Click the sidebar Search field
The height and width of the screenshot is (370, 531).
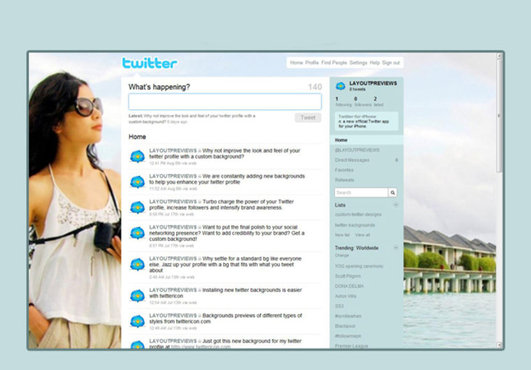tap(361, 193)
